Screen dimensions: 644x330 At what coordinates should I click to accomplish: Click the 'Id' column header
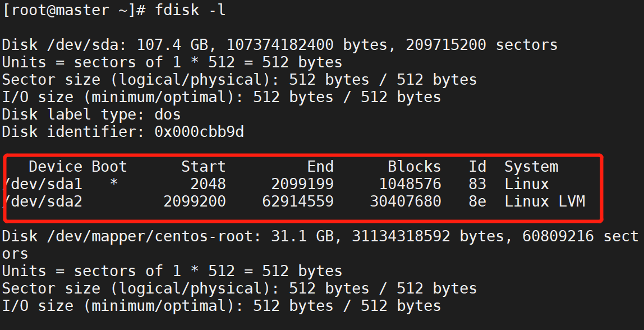(x=477, y=167)
